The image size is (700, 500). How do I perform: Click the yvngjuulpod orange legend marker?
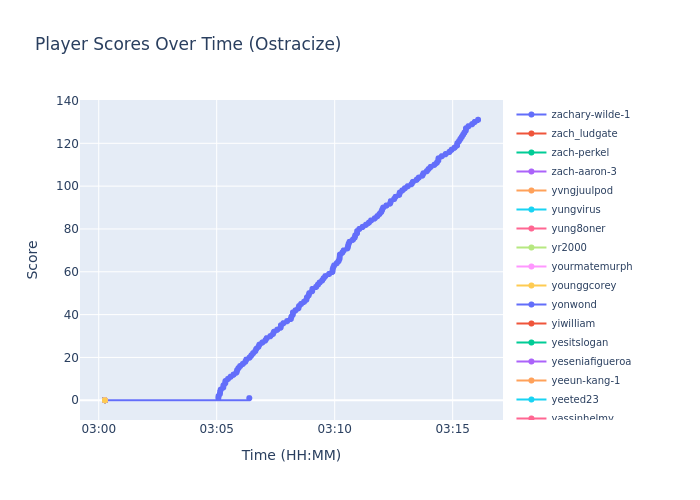tap(531, 191)
